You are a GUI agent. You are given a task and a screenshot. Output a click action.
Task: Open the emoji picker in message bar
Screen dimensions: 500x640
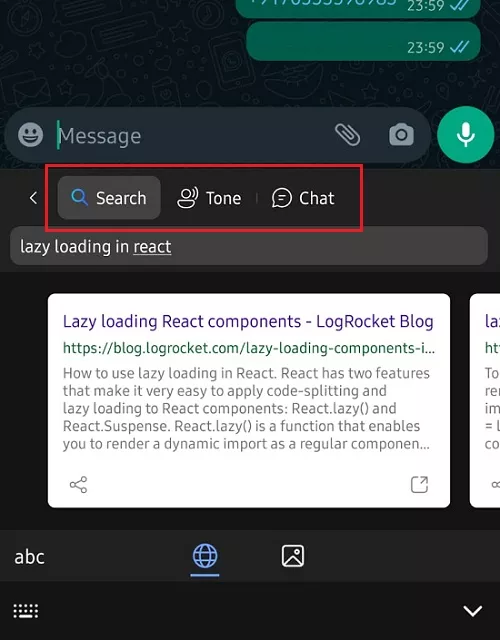point(31,135)
